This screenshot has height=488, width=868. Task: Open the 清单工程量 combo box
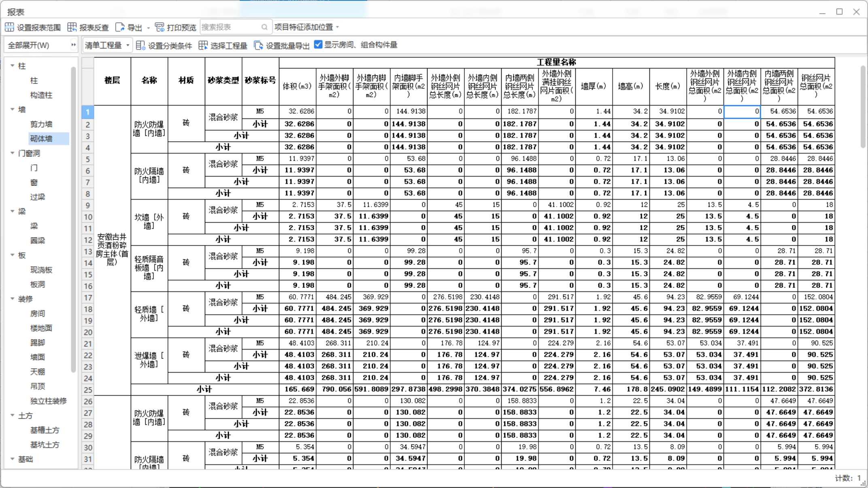(x=107, y=45)
